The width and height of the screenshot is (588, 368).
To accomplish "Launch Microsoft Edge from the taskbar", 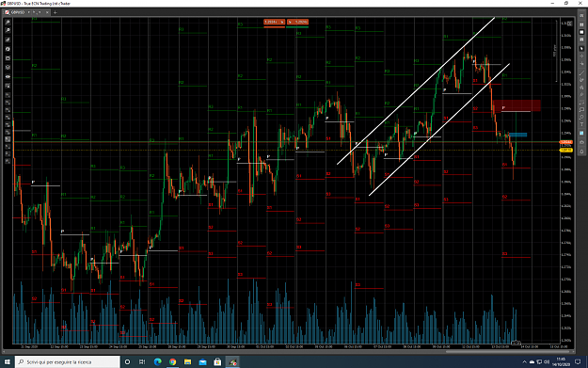I will (157, 362).
